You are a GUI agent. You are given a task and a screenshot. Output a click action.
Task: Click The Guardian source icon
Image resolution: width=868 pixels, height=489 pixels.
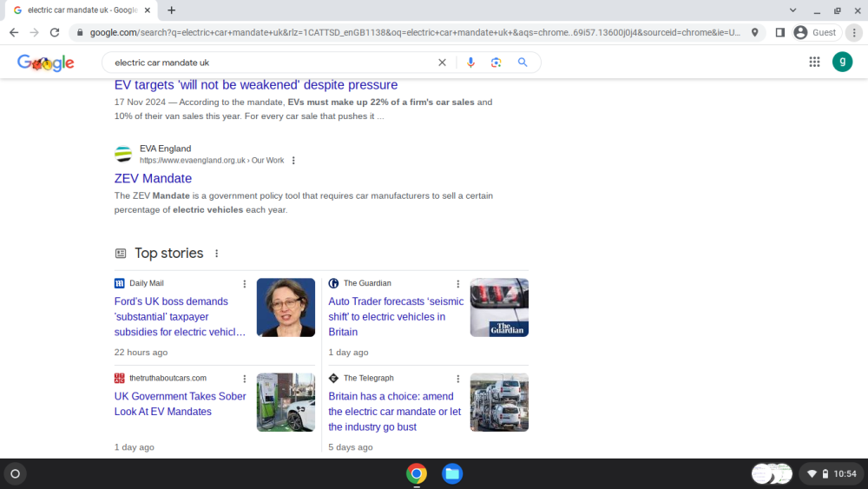pos(333,283)
